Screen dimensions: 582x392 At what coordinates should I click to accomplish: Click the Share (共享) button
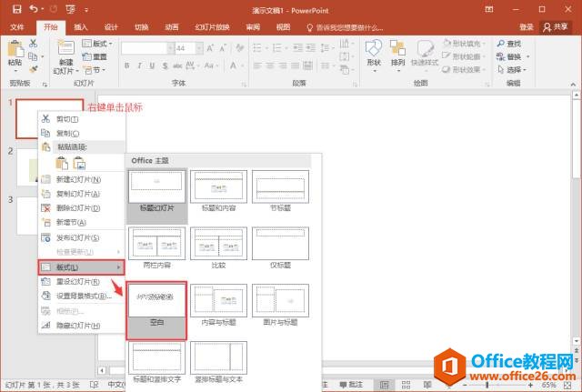click(556, 27)
